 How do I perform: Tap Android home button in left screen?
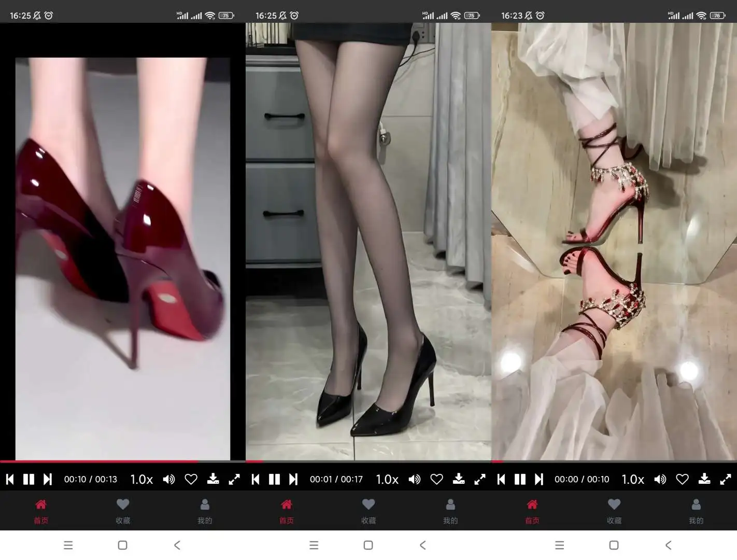pos(122,545)
